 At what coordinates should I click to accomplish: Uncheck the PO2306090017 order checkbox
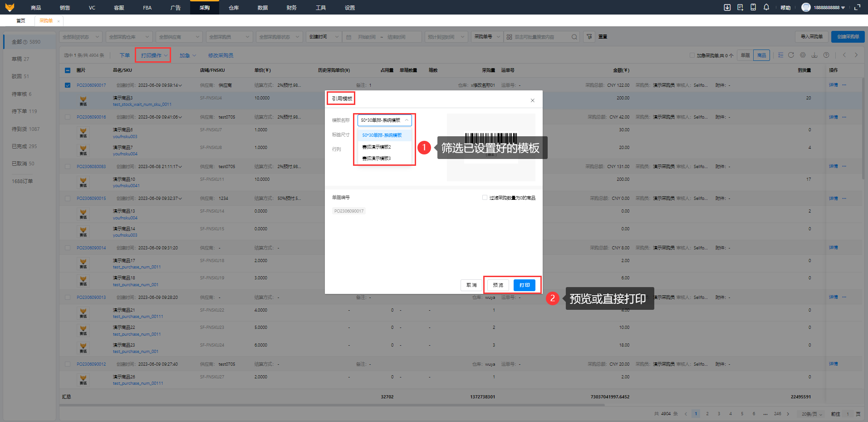pyautogui.click(x=68, y=85)
